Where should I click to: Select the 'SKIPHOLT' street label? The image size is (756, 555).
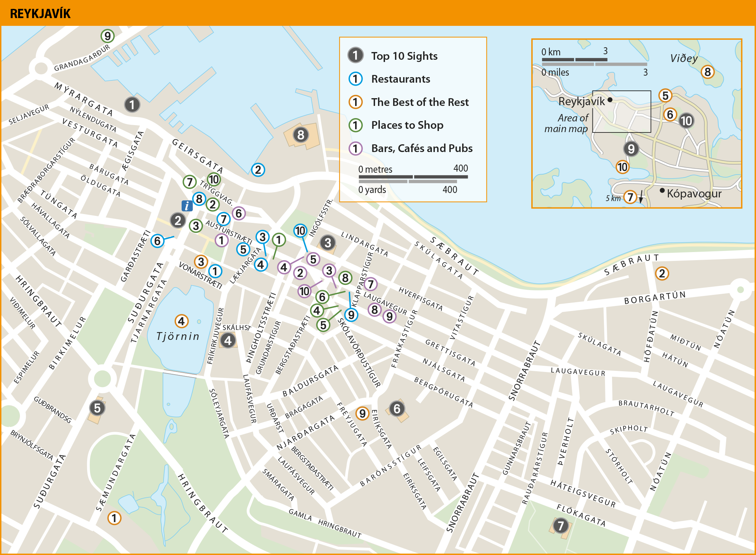pyautogui.click(x=629, y=429)
